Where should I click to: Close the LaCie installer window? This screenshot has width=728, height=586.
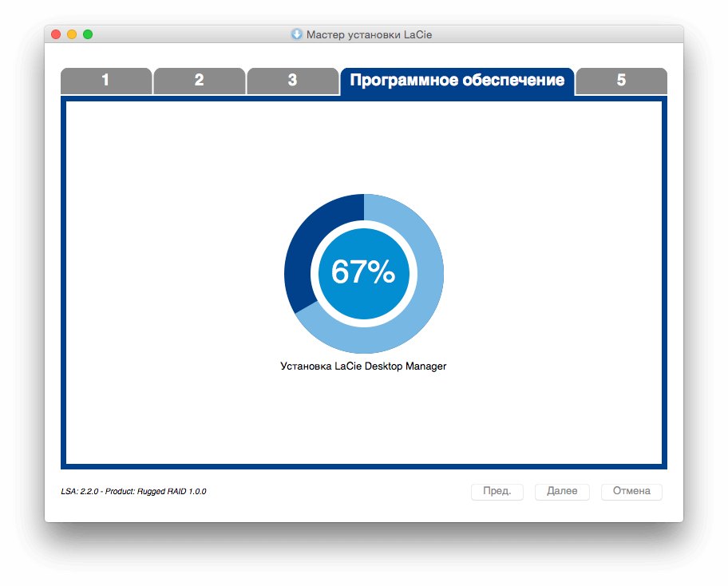click(56, 34)
